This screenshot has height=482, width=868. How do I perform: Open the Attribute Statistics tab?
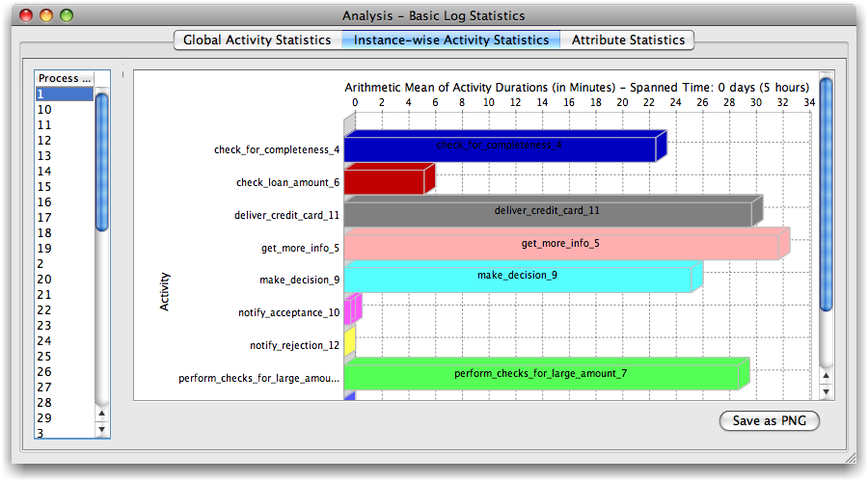[x=628, y=40]
